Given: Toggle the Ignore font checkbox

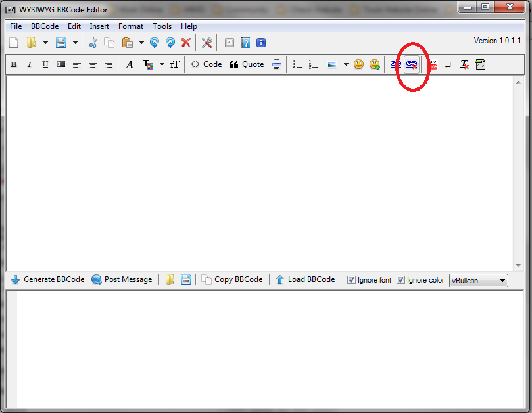Looking at the screenshot, I should (x=352, y=280).
